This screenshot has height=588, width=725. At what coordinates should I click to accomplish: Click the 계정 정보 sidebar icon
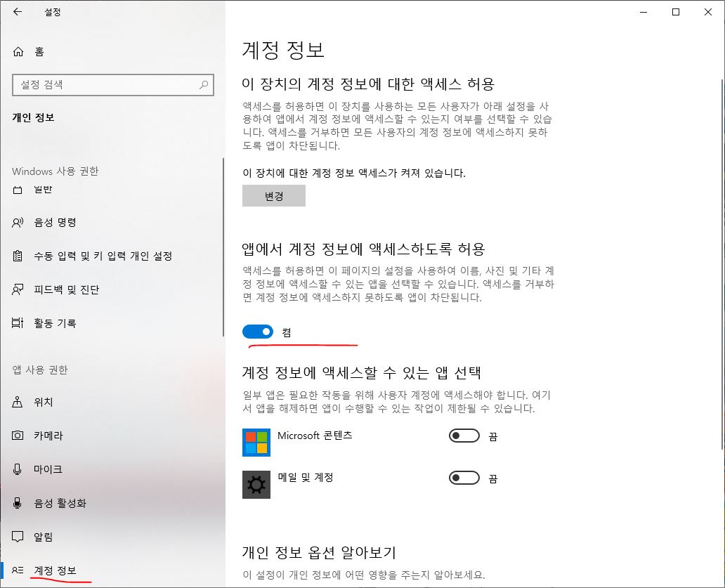[18, 570]
